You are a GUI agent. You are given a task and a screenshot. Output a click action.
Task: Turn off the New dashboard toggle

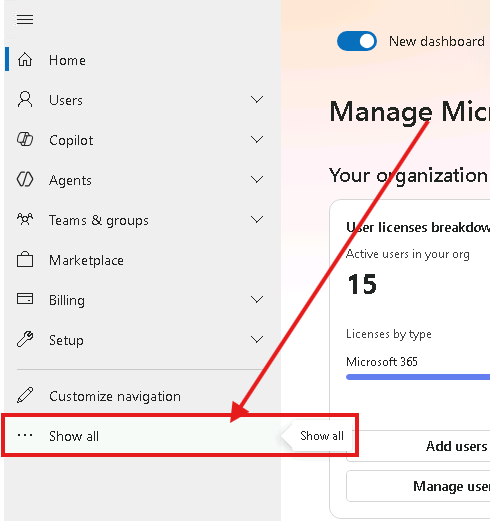pos(357,41)
